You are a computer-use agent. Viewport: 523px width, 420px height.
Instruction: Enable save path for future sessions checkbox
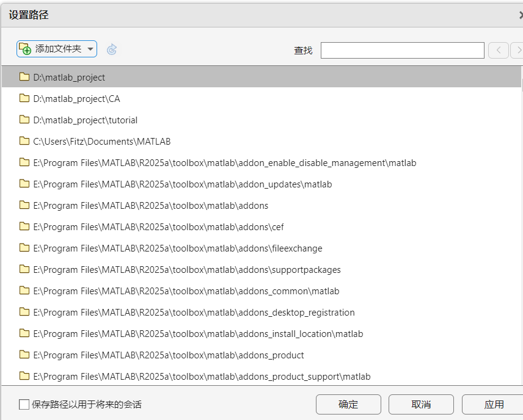click(24, 404)
